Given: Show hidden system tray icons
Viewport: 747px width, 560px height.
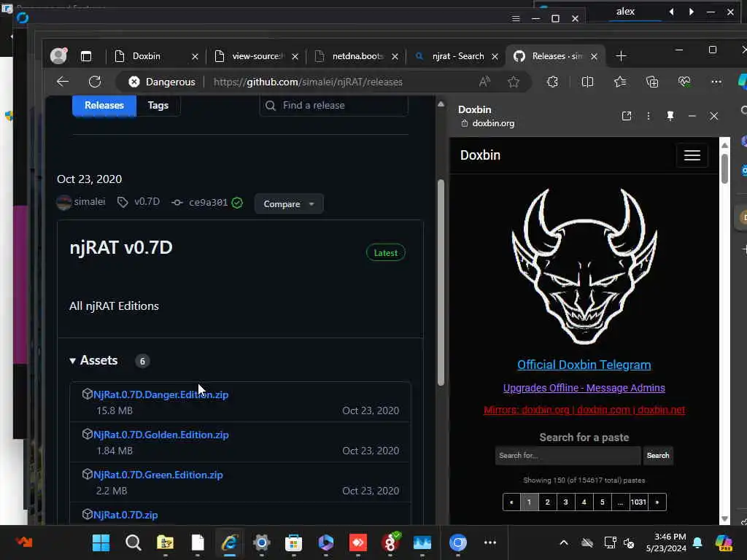Looking at the screenshot, I should pos(564,542).
